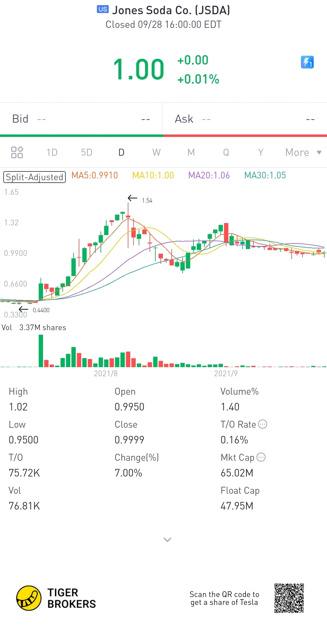Tap the US market flag badge
Viewport: 327px width, 644px height.
pyautogui.click(x=103, y=9)
